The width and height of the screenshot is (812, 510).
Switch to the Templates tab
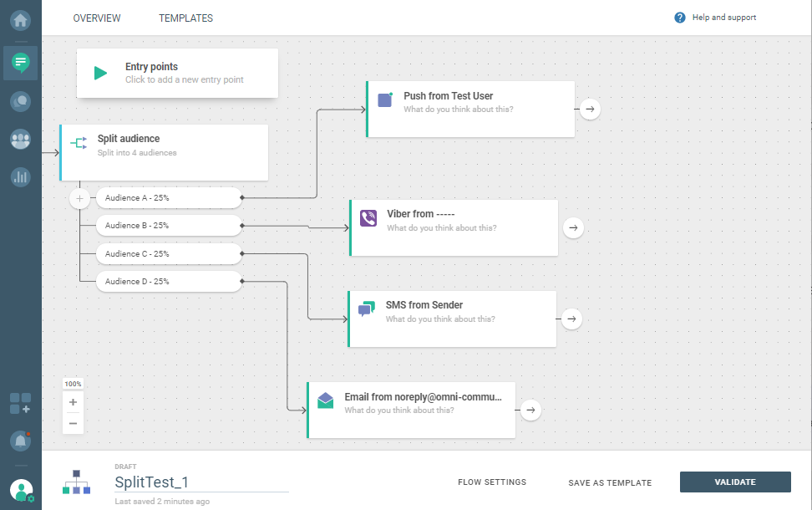[x=185, y=18]
